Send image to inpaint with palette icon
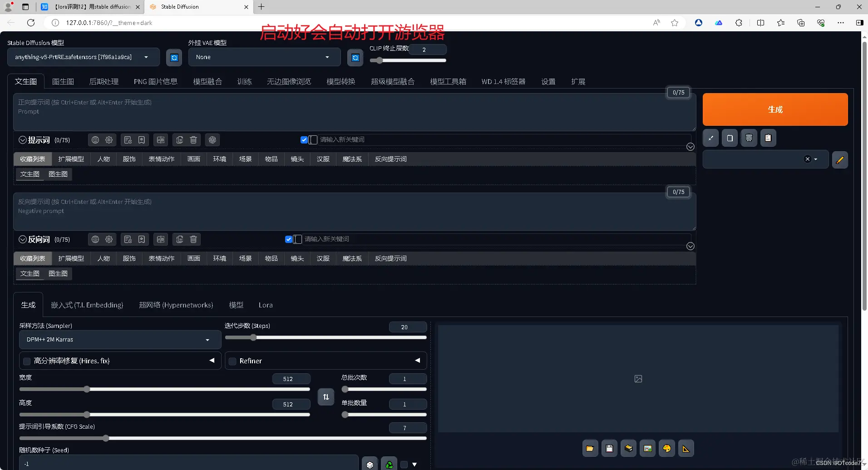The image size is (868, 470). [x=667, y=449]
